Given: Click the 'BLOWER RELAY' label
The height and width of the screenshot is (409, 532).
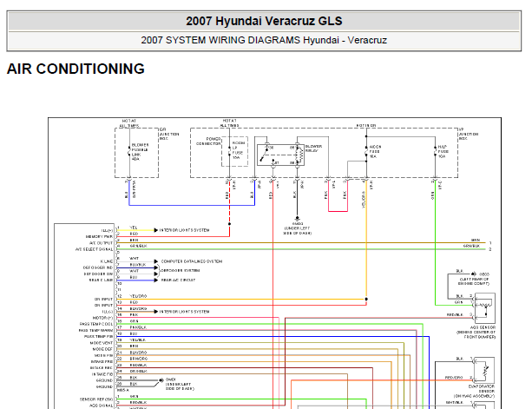Looking at the screenshot, I should point(313,148).
